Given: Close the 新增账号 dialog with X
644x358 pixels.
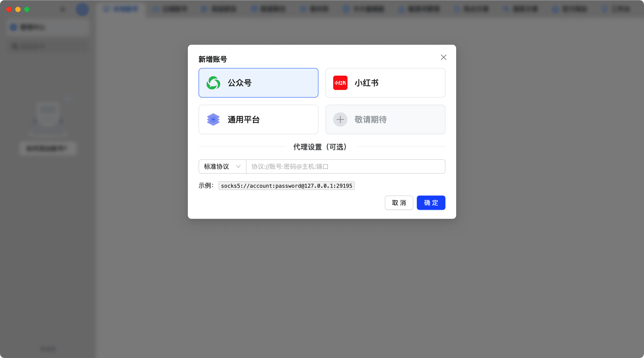Looking at the screenshot, I should pos(443,57).
